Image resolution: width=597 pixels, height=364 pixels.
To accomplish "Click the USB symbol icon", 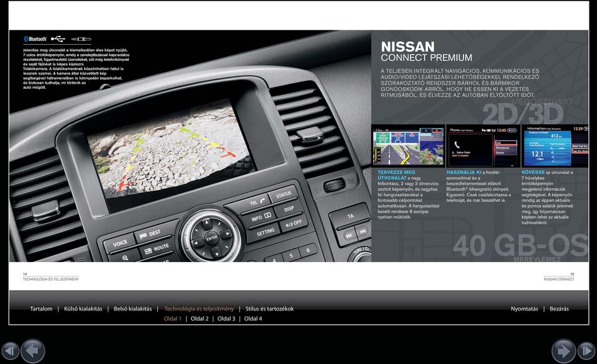I will coord(58,39).
